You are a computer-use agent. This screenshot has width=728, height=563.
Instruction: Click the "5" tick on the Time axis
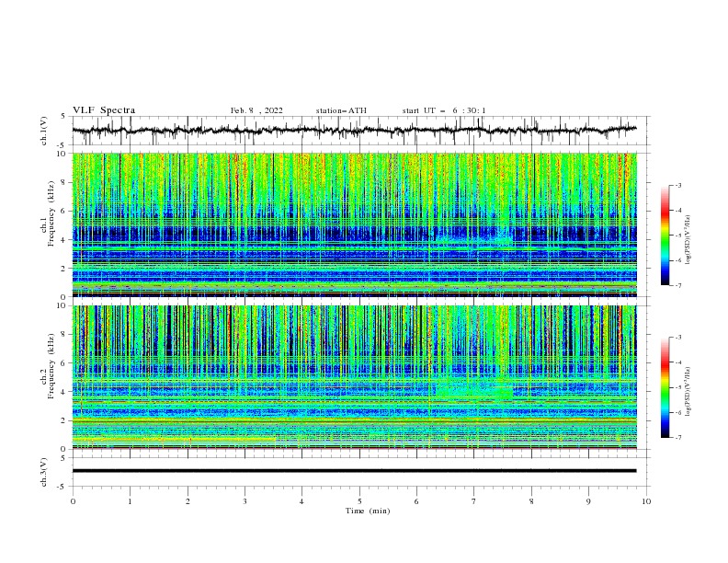[x=359, y=501]
